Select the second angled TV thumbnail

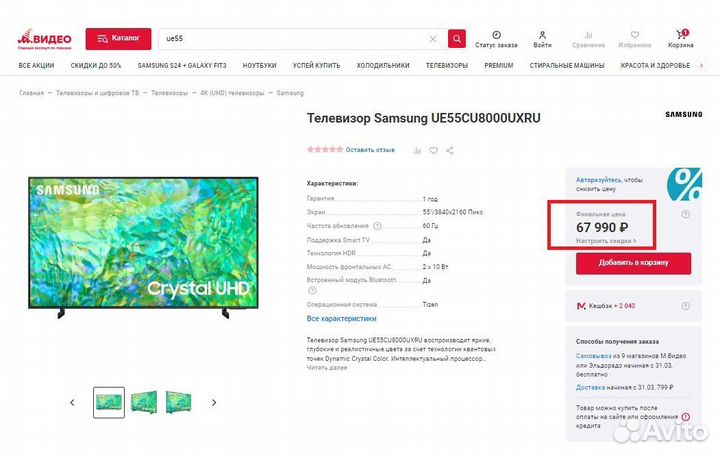pos(144,402)
